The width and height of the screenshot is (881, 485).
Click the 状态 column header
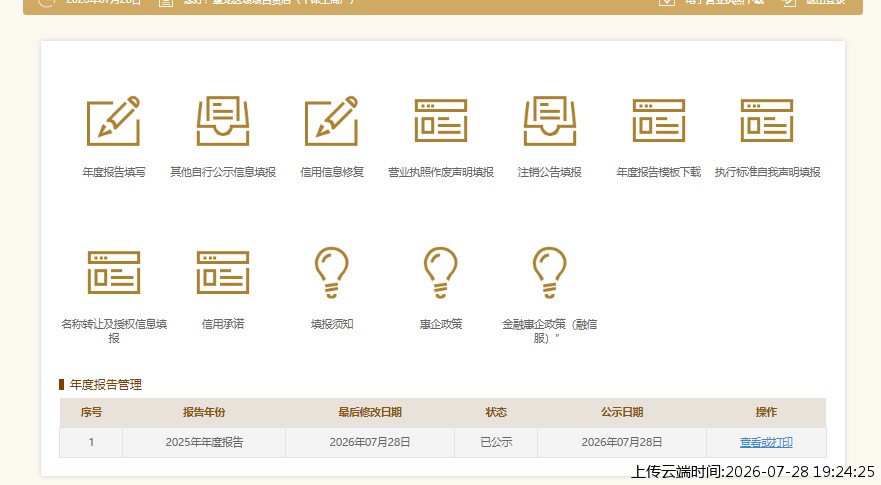click(x=496, y=412)
